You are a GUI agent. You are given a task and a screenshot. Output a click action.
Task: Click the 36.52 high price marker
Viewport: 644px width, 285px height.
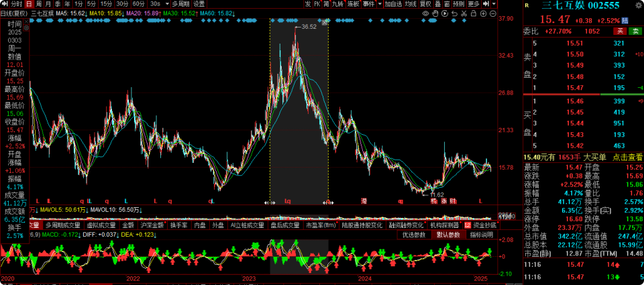(309, 27)
